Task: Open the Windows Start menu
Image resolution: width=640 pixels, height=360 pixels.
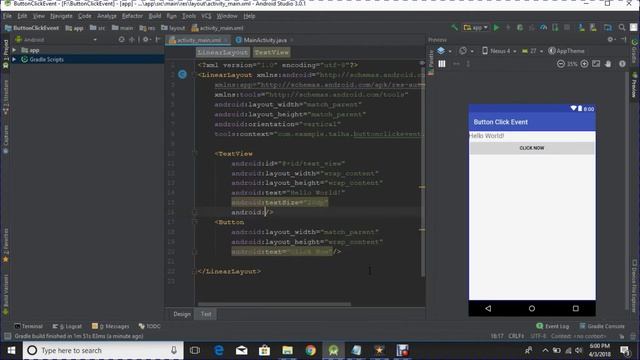Action: pos(11,350)
